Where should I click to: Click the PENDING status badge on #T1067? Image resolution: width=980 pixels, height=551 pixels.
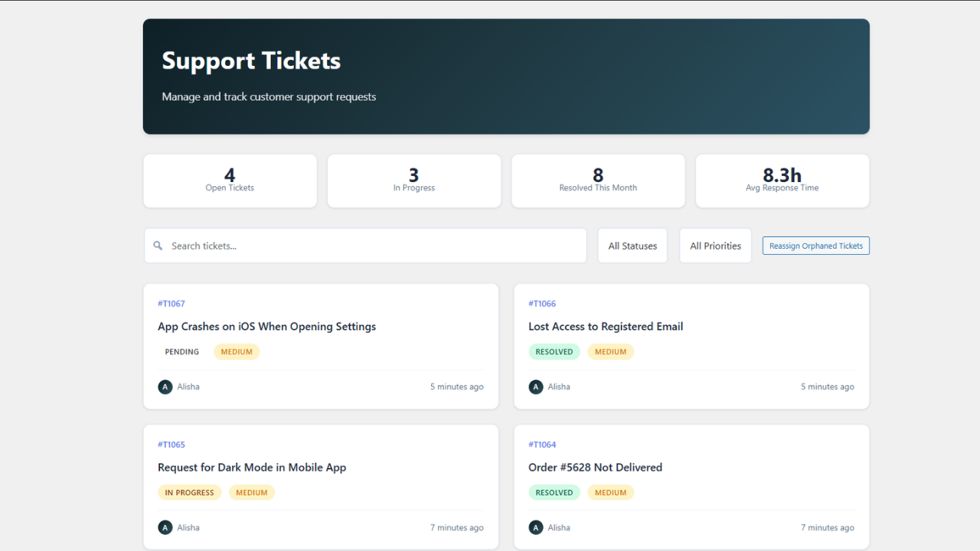tap(182, 352)
